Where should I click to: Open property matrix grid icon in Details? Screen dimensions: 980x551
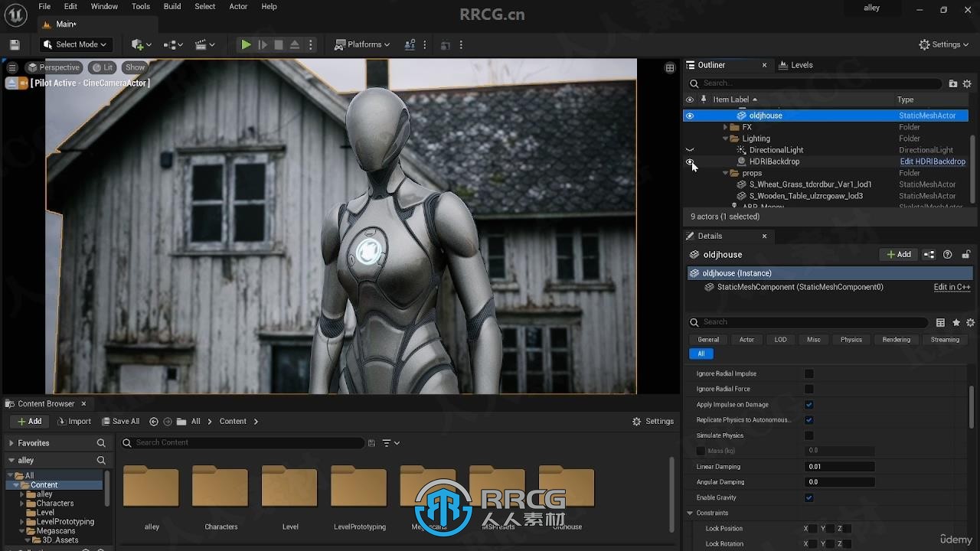940,323
